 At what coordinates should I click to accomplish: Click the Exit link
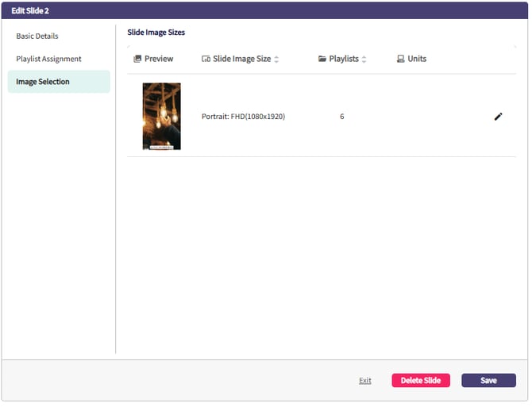coord(367,382)
